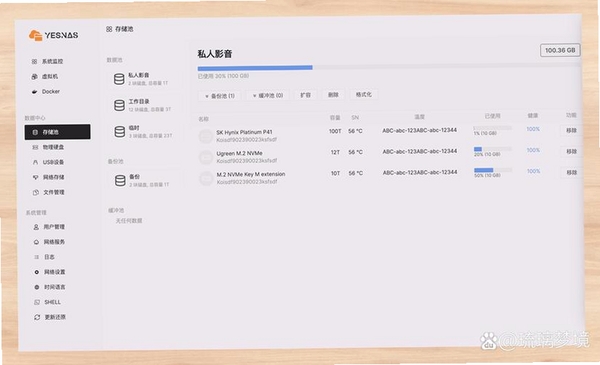The width and height of the screenshot is (600, 365).
Task: Click the 时间语言 sidebar icon
Action: point(37,287)
